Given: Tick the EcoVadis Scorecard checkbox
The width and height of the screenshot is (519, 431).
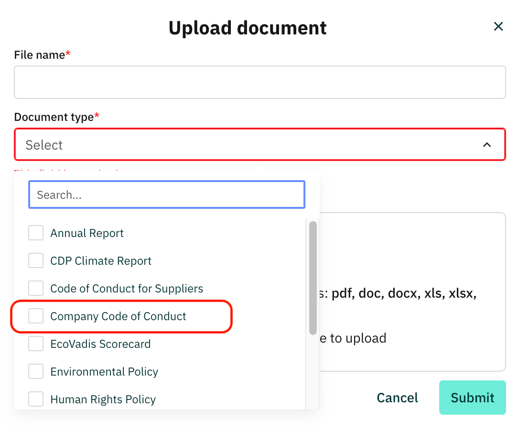Looking at the screenshot, I should (x=36, y=343).
